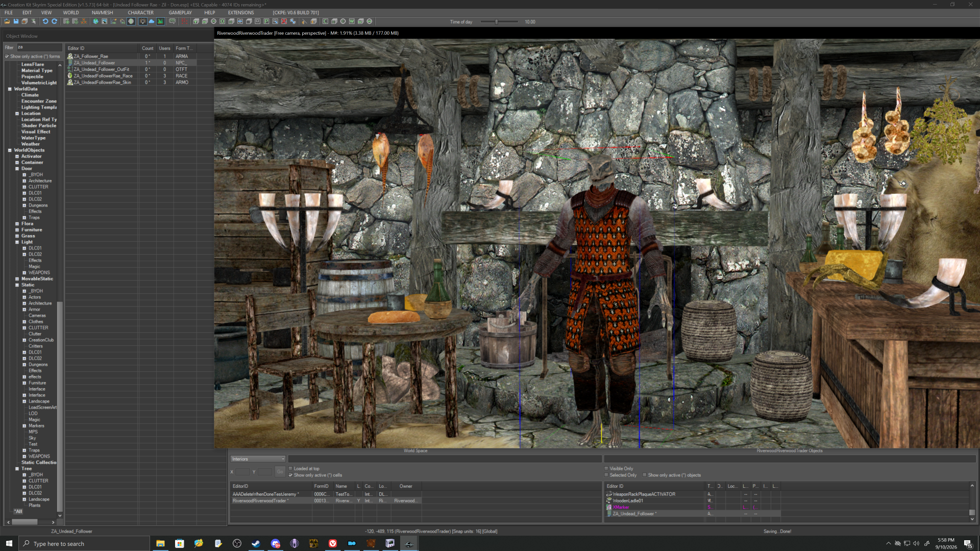Click the green W box toolbar icon
980x551 pixels.
click(x=352, y=21)
